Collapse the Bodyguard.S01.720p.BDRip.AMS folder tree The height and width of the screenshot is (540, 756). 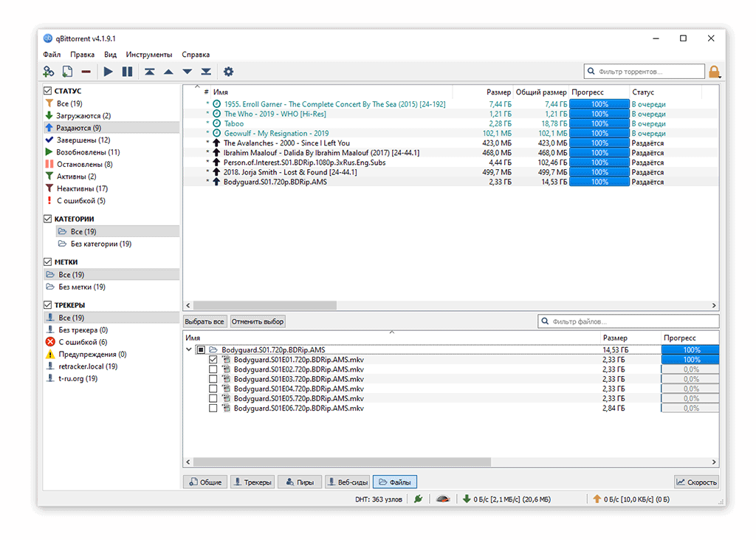(x=189, y=350)
